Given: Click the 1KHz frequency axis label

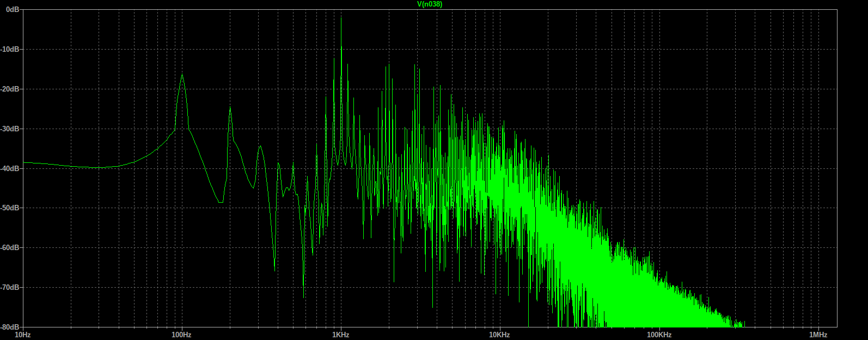Looking at the screenshot, I should (340, 335).
